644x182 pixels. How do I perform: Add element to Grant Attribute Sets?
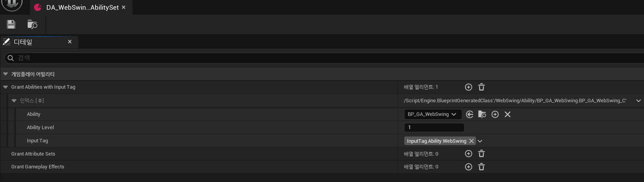(x=469, y=154)
